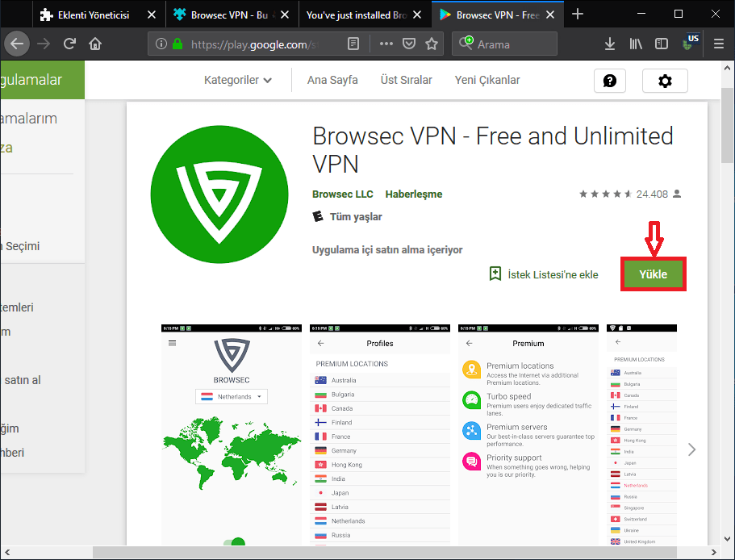Click Uygulama içi satın alma içeriyor text

coord(387,250)
